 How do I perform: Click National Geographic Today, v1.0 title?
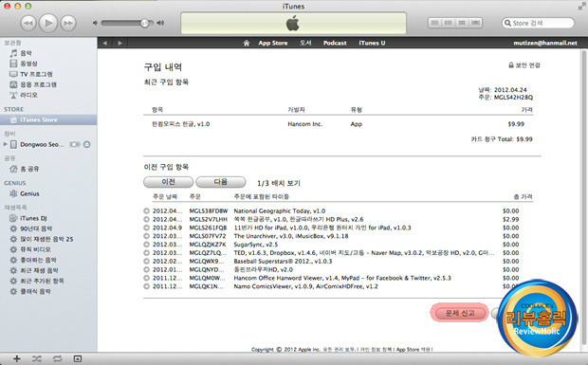[x=280, y=211]
